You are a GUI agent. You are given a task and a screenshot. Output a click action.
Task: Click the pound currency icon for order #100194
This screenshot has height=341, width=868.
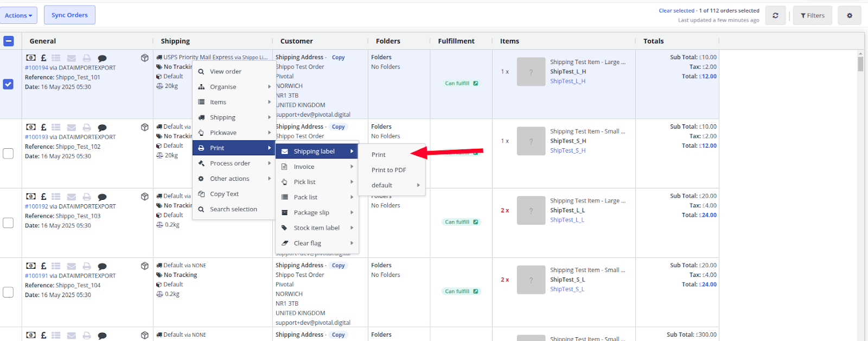tap(44, 58)
